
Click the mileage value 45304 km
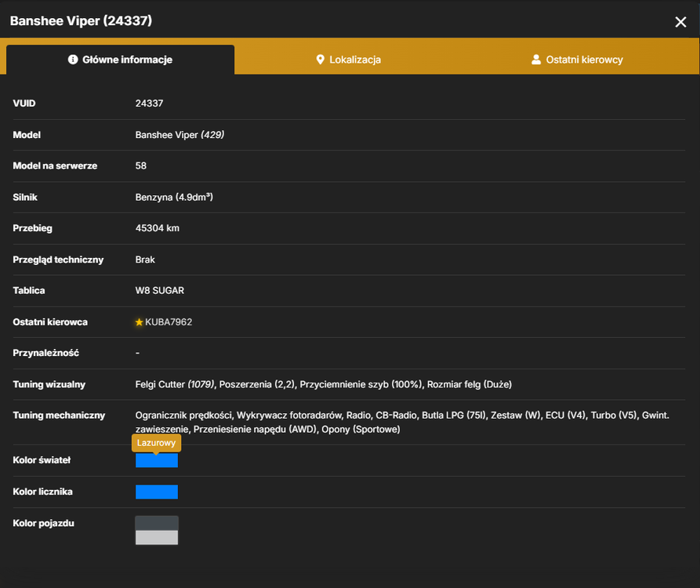point(157,228)
